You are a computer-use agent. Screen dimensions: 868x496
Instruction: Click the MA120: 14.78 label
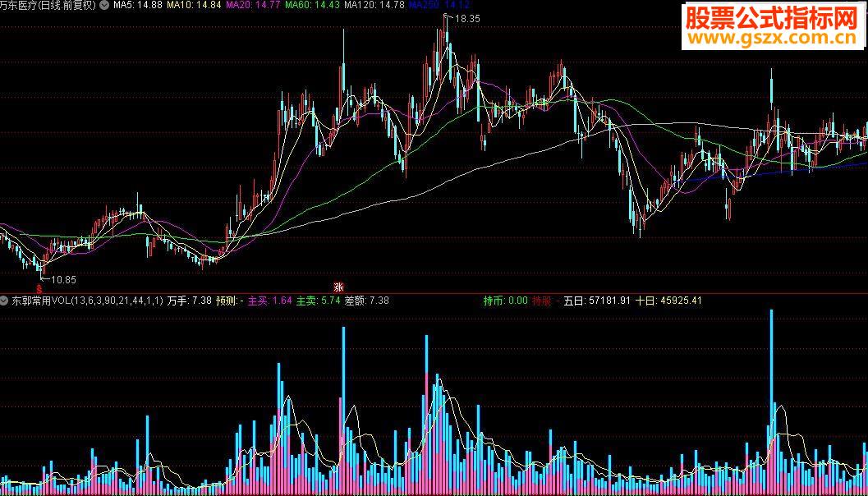pos(374,6)
